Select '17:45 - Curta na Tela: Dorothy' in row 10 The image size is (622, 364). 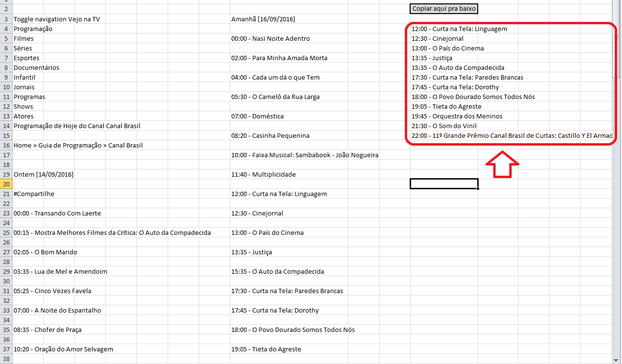[455, 87]
